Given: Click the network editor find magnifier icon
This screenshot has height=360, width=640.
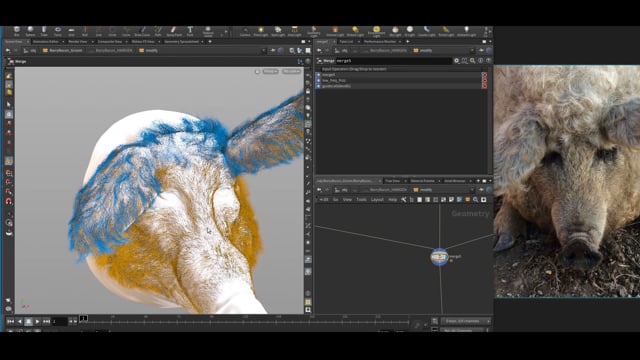Looking at the screenshot, I should 476,200.
